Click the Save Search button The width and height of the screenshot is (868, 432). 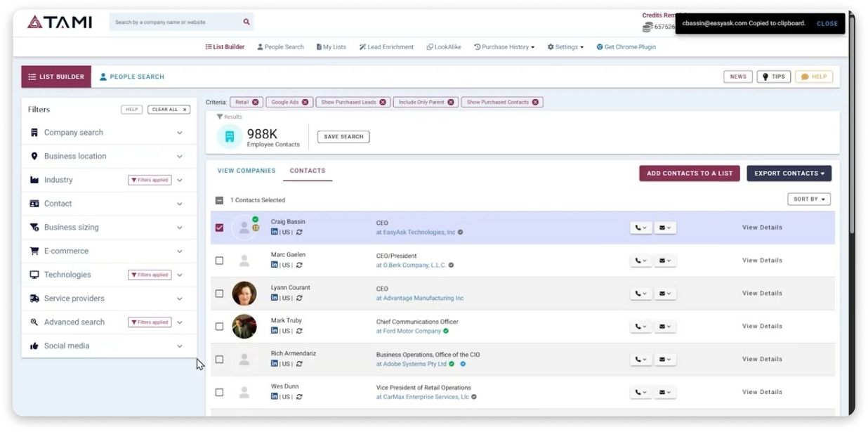343,137
